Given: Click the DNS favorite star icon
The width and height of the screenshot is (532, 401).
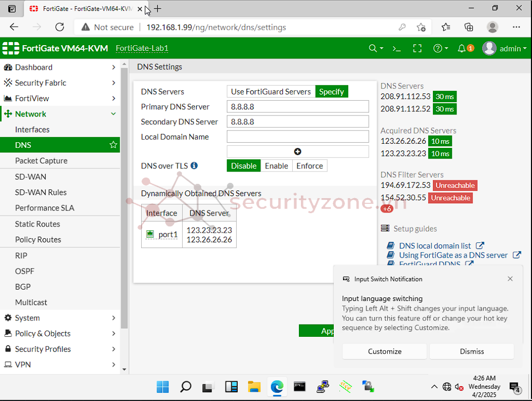Looking at the screenshot, I should (113, 145).
